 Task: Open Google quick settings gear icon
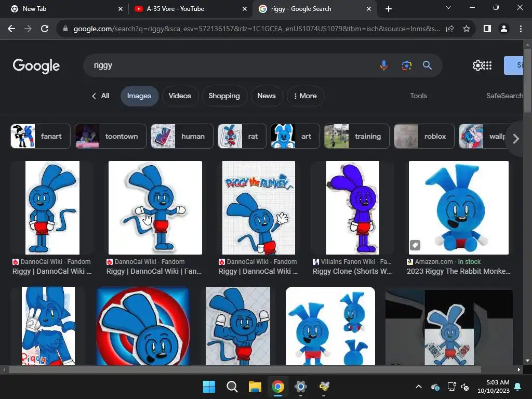(477, 65)
